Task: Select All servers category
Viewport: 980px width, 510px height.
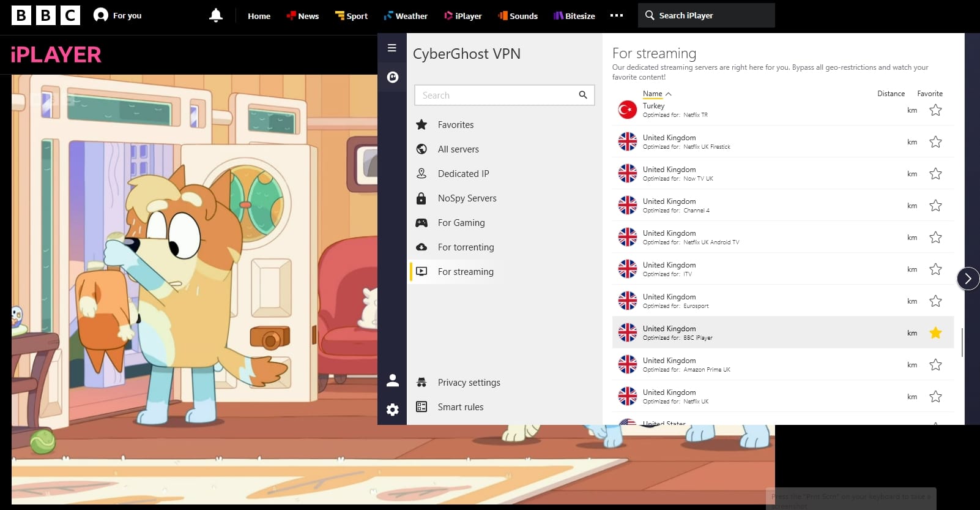Action: click(458, 149)
